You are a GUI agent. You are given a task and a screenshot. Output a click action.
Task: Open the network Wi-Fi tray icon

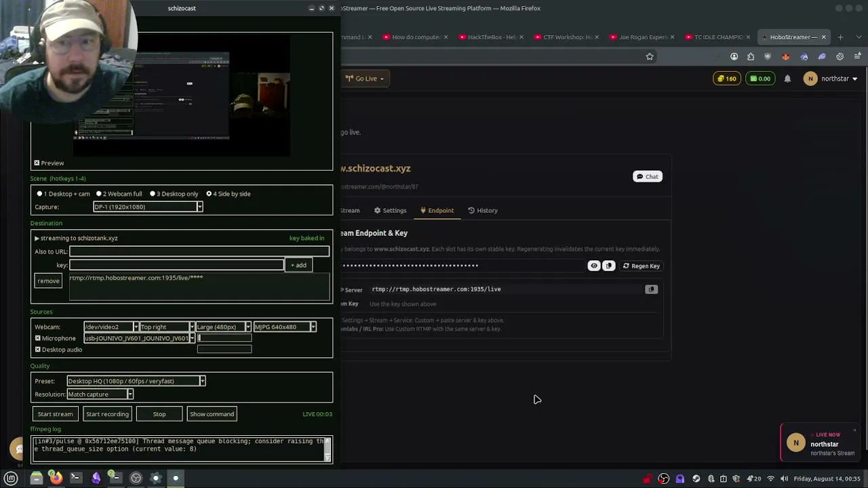[x=770, y=479]
